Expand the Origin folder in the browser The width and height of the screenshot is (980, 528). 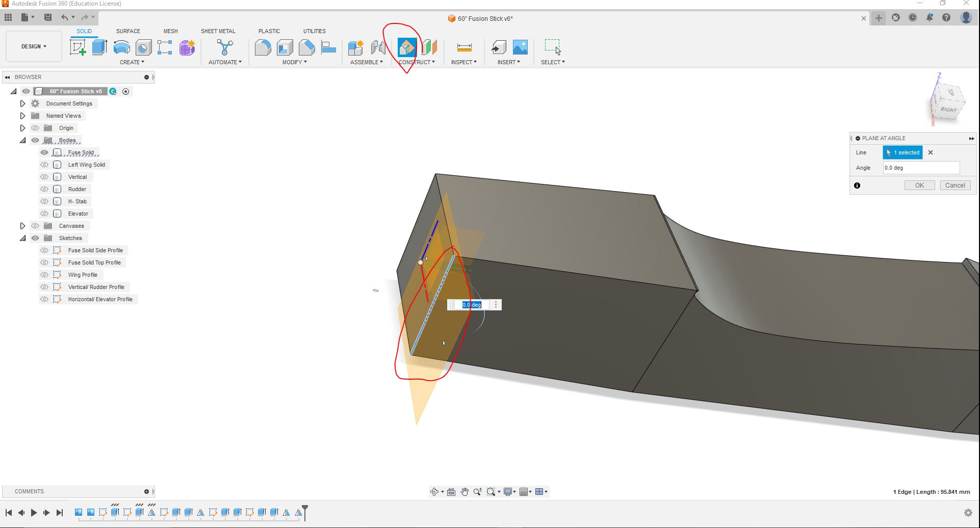click(22, 128)
